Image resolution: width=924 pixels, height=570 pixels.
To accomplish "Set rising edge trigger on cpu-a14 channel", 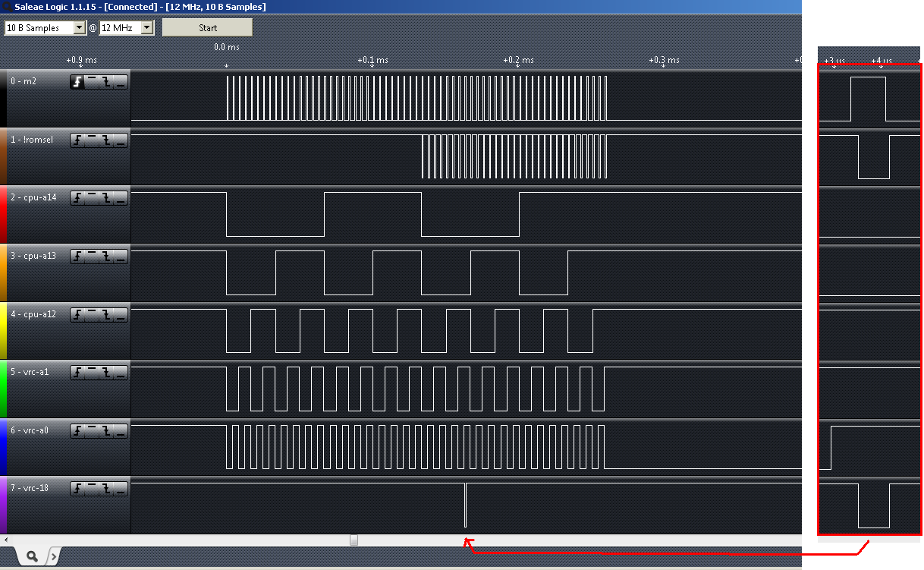I will pyautogui.click(x=77, y=198).
